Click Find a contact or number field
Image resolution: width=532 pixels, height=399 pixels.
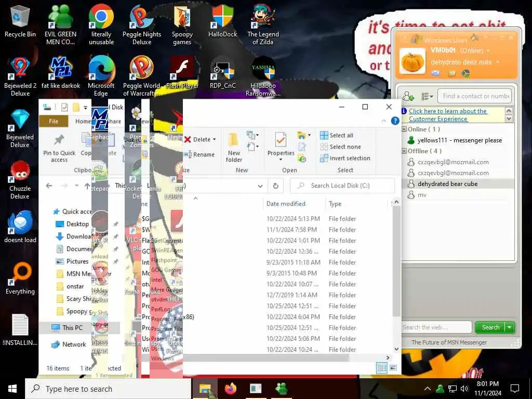coord(475,96)
